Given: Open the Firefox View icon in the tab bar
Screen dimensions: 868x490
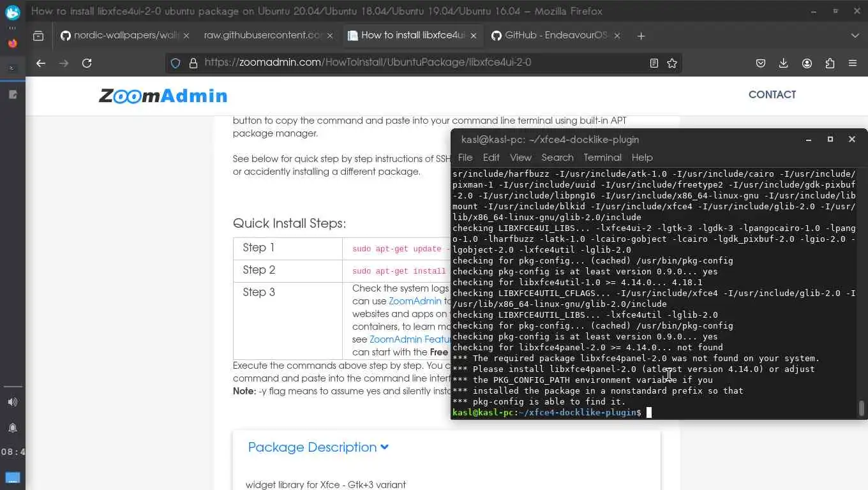Looking at the screenshot, I should 38,36.
